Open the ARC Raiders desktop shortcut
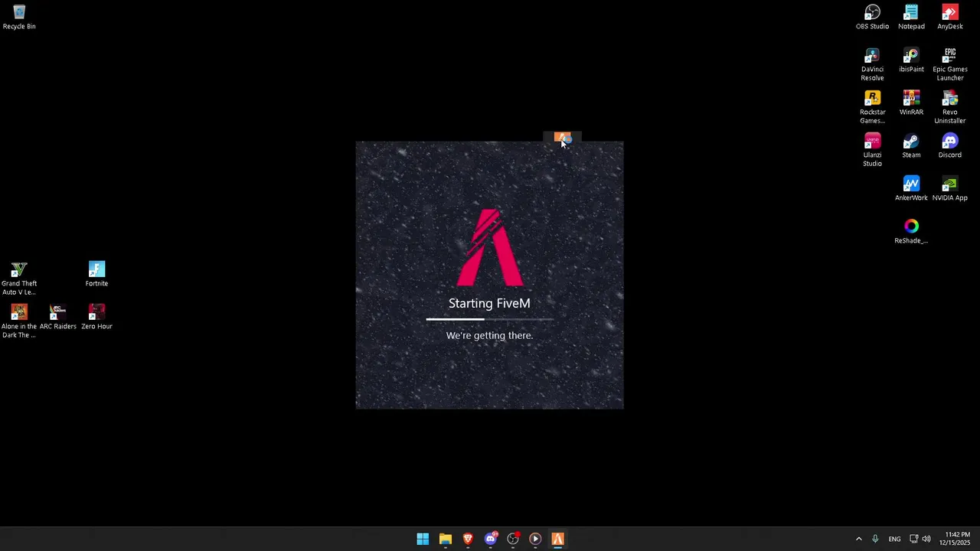 (57, 317)
